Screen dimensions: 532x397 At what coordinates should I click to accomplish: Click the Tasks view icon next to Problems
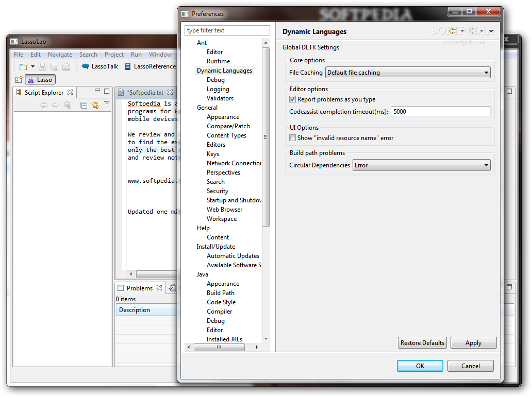(x=172, y=288)
